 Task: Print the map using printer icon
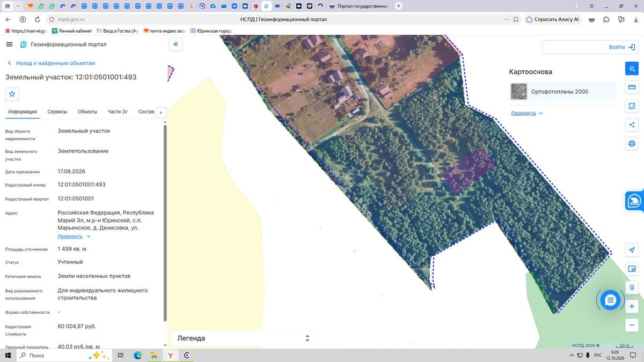632,144
